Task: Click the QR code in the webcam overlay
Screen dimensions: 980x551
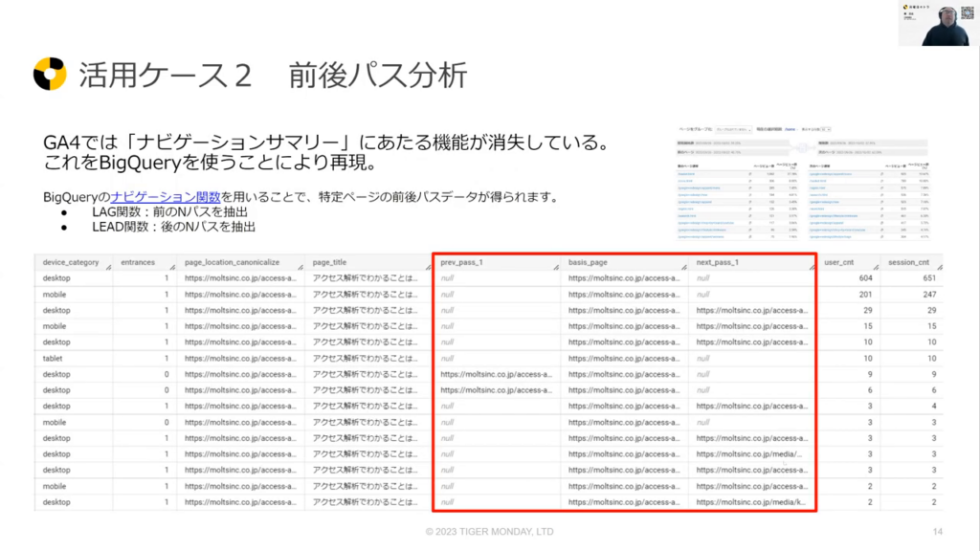Action: click(967, 11)
